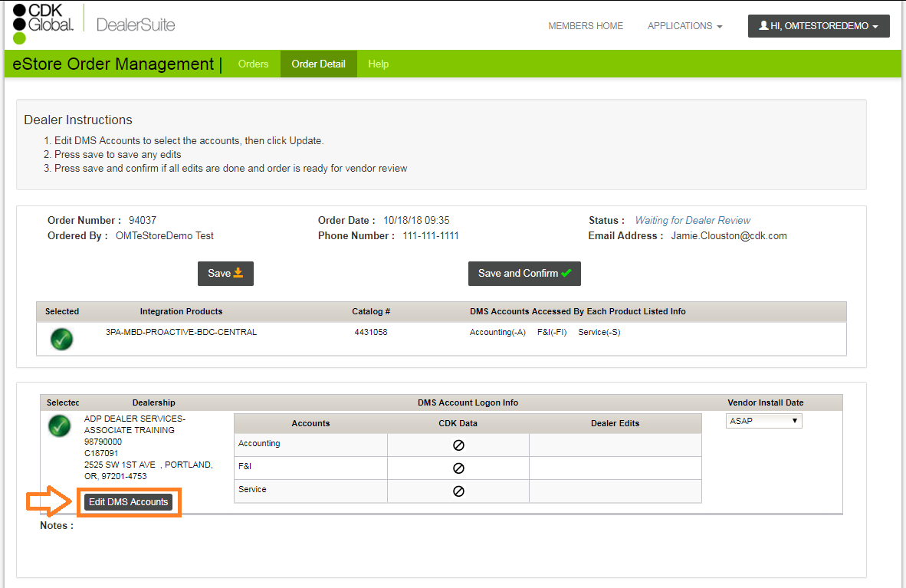Viewport: 906px width, 588px height.
Task: Click the Dealer Edits column header
Action: (x=615, y=423)
